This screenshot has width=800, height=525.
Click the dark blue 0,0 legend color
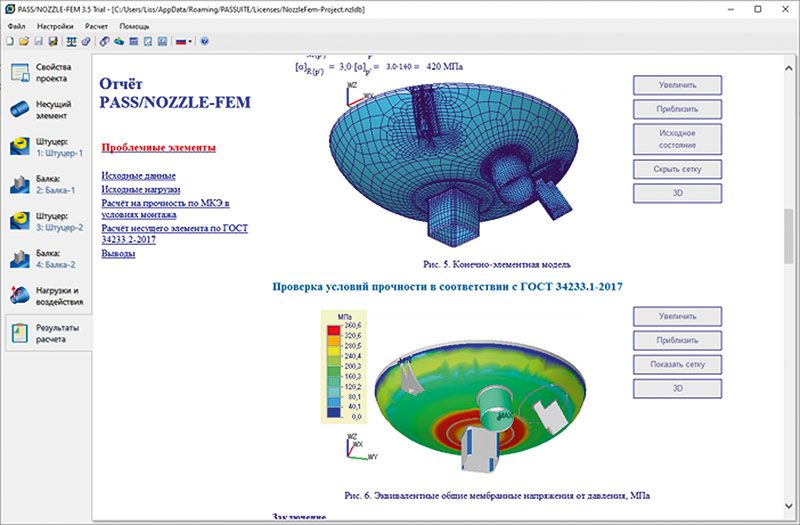tap(334, 412)
